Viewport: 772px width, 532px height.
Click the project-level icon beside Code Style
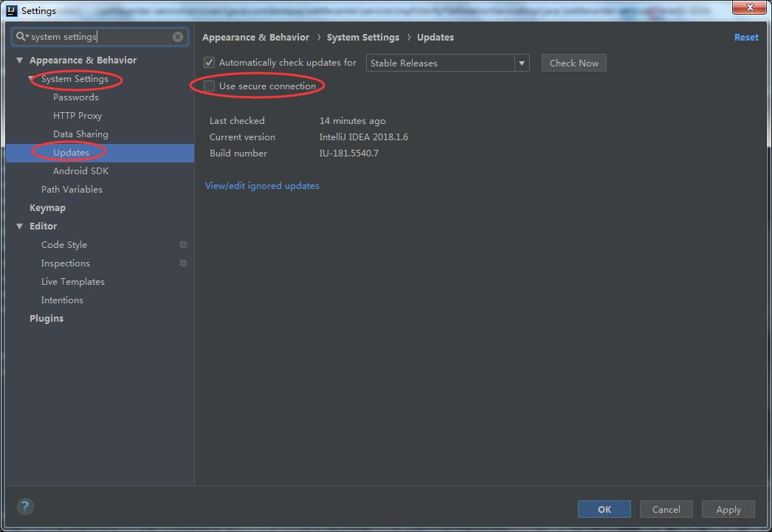coord(183,244)
